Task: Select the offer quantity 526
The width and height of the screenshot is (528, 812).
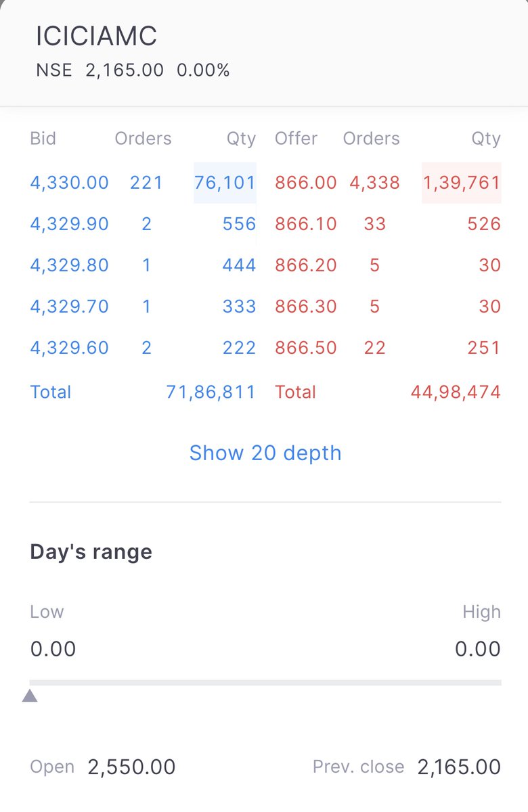Action: [x=484, y=224]
